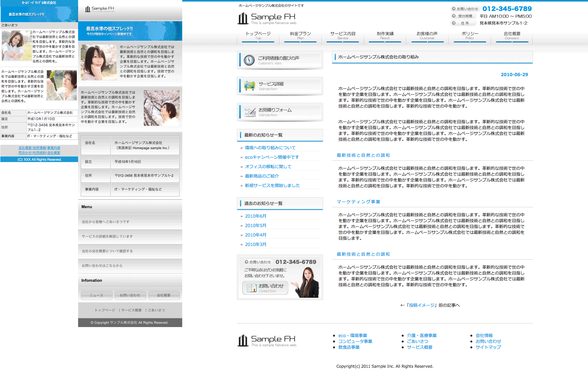Open the 投稿イメージ previous post link
This screenshot has height=370, width=588.
click(x=421, y=305)
